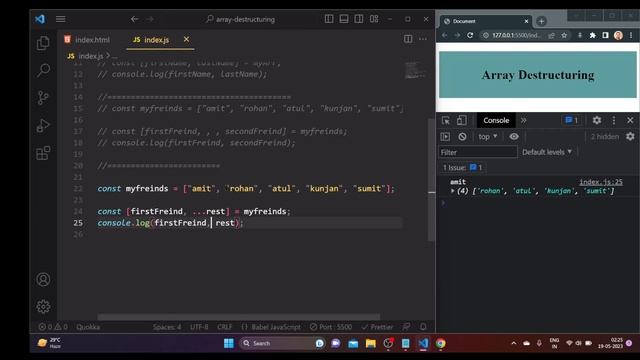The image size is (640, 360).
Task: Open the Windows Start menu
Action: tap(229, 343)
